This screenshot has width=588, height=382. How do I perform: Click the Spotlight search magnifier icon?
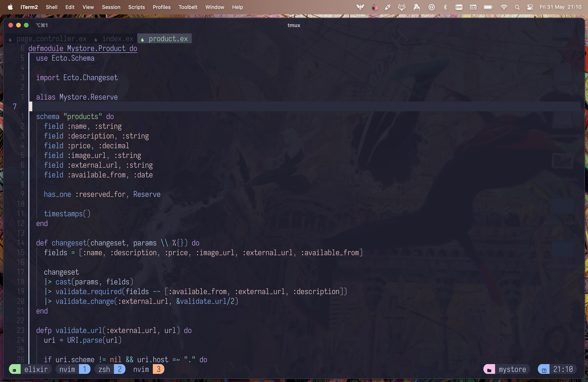(x=517, y=7)
